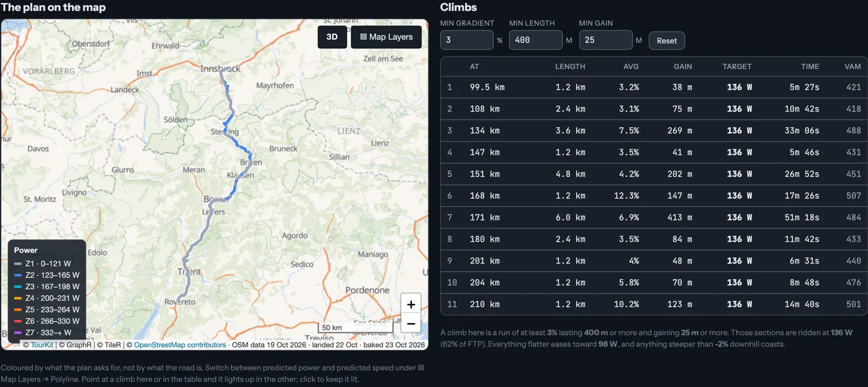Click the 33m 06s time cell
This screenshot has width=868, height=387.
tap(802, 131)
